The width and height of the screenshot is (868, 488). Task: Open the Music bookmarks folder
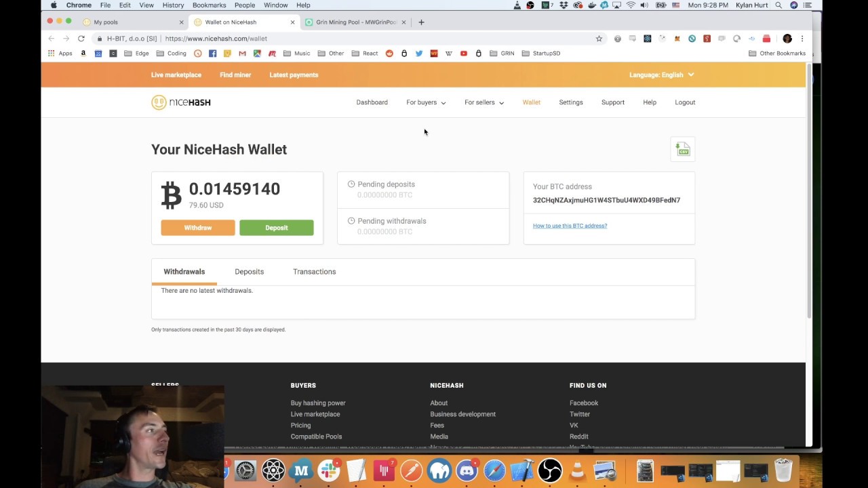point(297,53)
